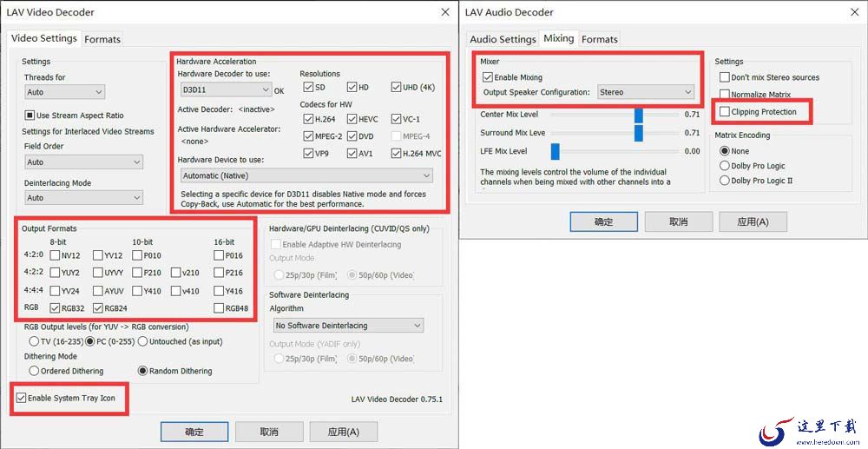Select the Video Settings tab
This screenshot has height=449, width=868.
coord(43,38)
